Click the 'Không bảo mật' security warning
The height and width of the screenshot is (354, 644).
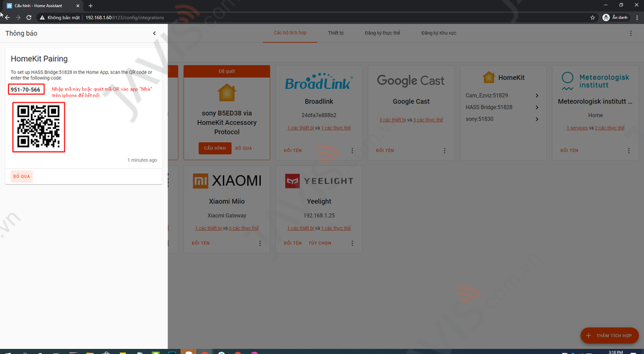click(x=60, y=17)
